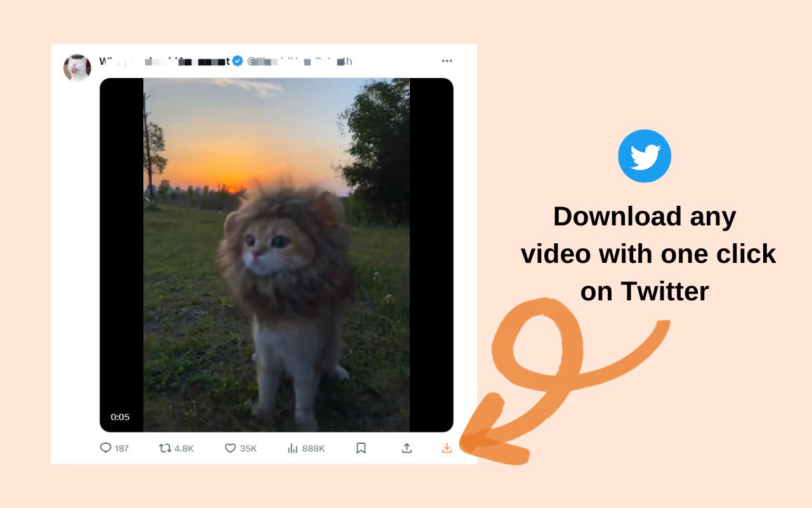812x508 pixels.
Task: Click the orange download video icon
Action: (x=447, y=448)
